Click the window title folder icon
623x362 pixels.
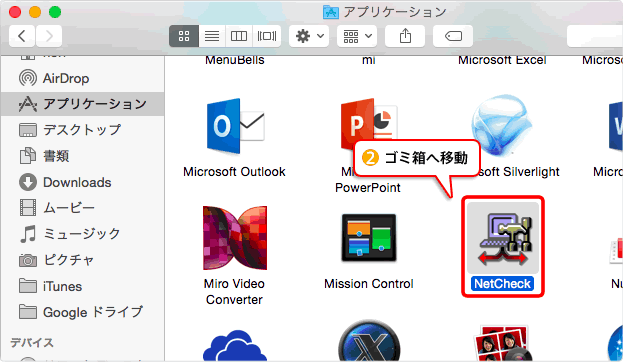coord(331,12)
